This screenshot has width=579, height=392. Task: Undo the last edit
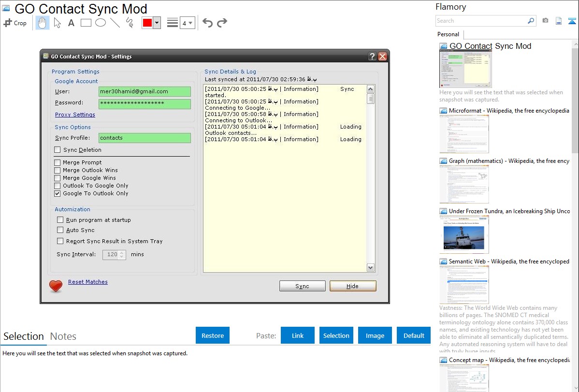click(x=207, y=23)
